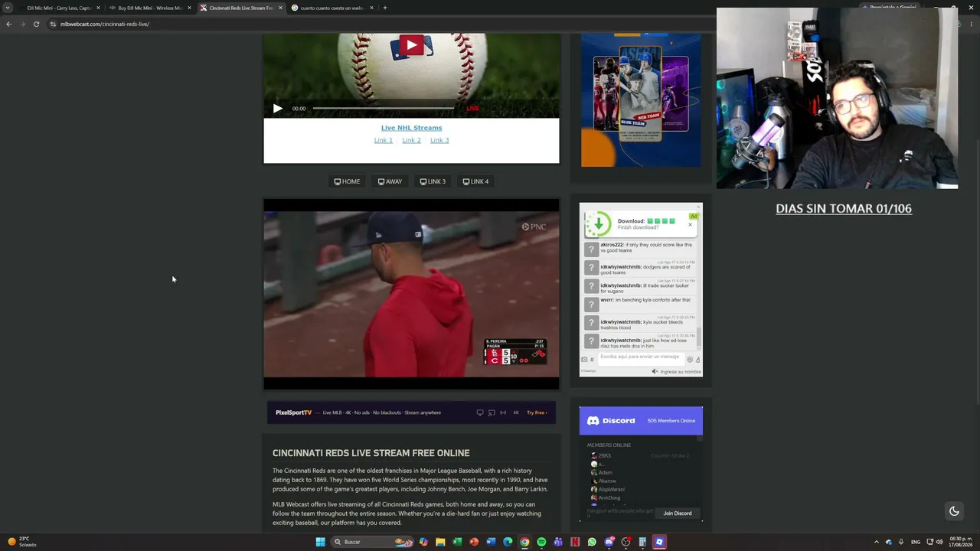Switch to the HOME stream feed
Screen dimensions: 980x551
tap(347, 181)
